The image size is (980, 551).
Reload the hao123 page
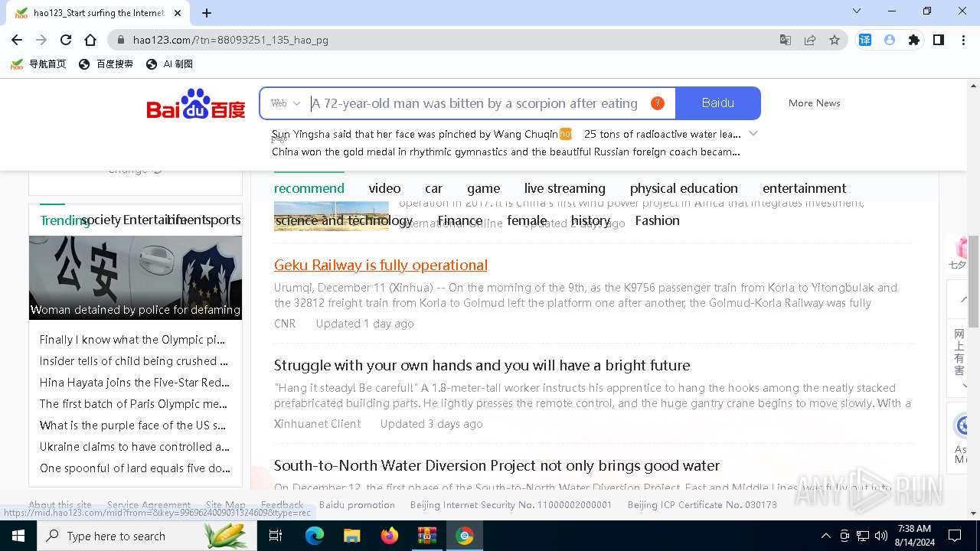click(66, 40)
